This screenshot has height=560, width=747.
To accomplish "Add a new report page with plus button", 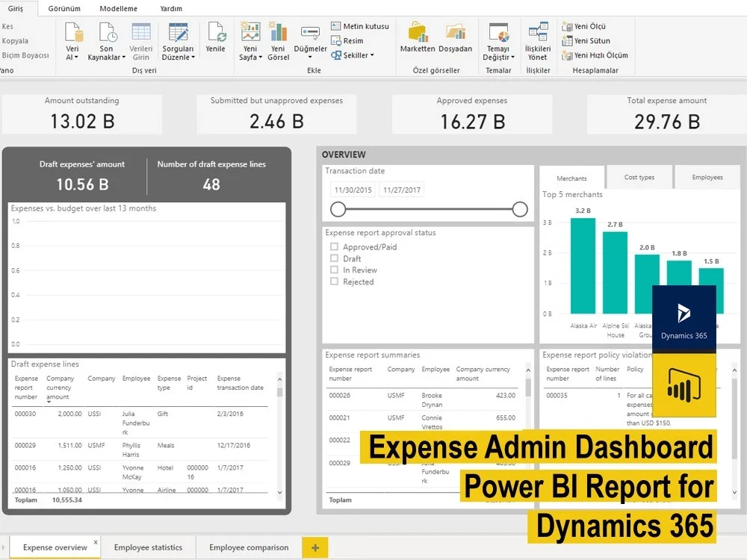I will pyautogui.click(x=314, y=547).
